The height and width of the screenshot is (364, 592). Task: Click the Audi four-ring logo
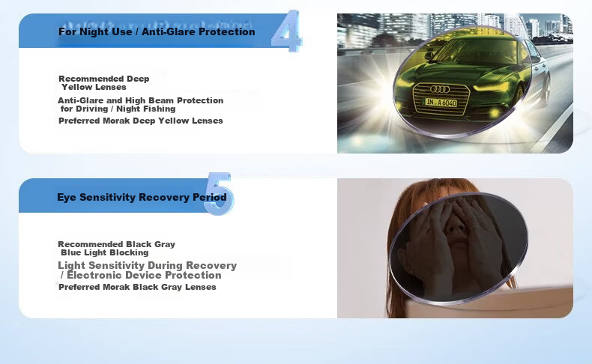tap(440, 89)
